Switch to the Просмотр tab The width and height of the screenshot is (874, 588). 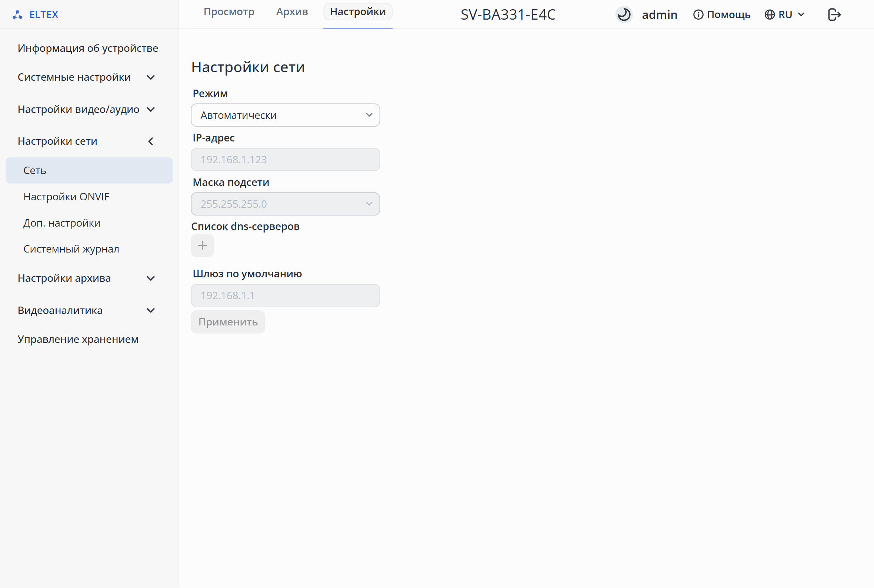pyautogui.click(x=229, y=11)
